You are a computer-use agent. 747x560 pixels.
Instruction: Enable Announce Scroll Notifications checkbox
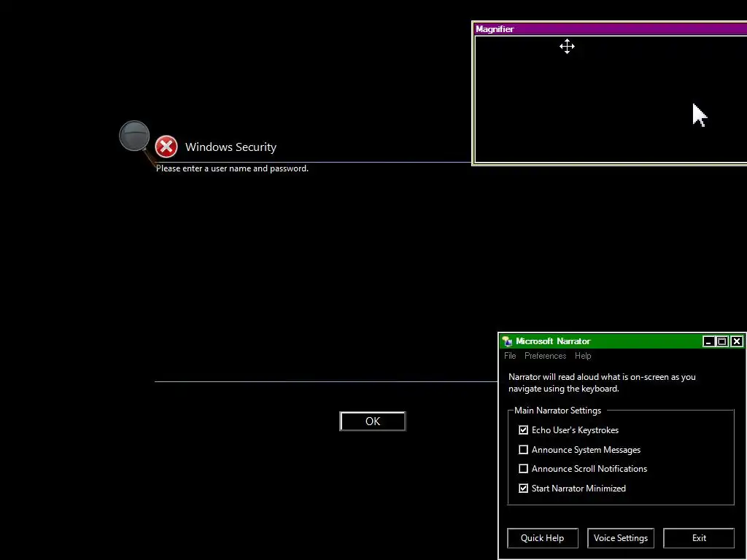pos(523,469)
